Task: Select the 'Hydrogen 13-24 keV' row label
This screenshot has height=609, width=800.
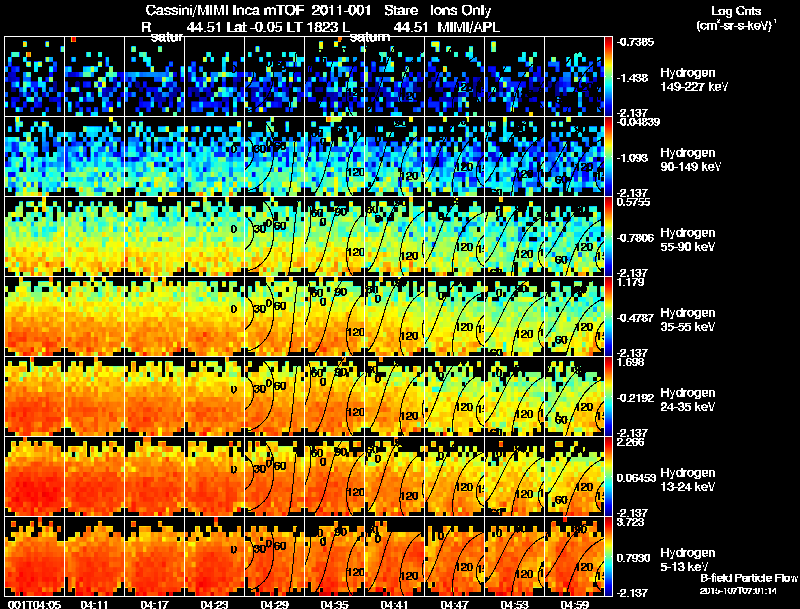Action: pyautogui.click(x=688, y=480)
